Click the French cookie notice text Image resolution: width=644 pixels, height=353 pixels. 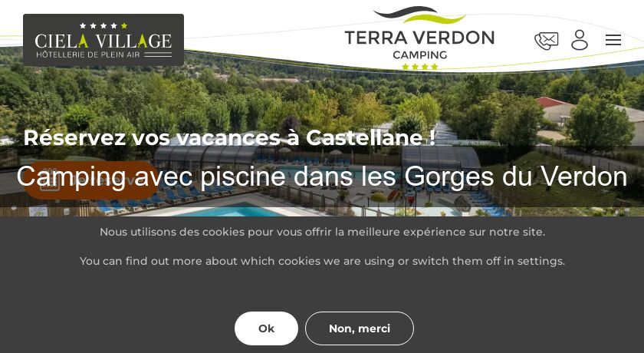point(323,232)
